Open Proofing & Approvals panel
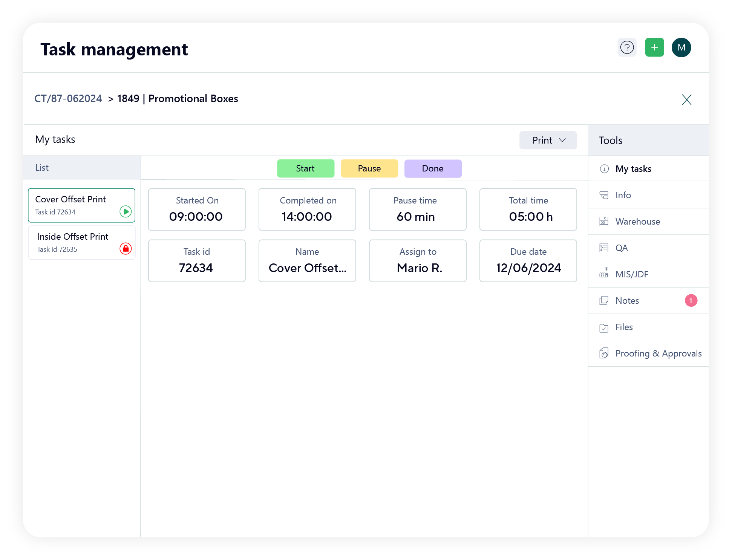Screen dimensions: 732x560 pyautogui.click(x=649, y=353)
